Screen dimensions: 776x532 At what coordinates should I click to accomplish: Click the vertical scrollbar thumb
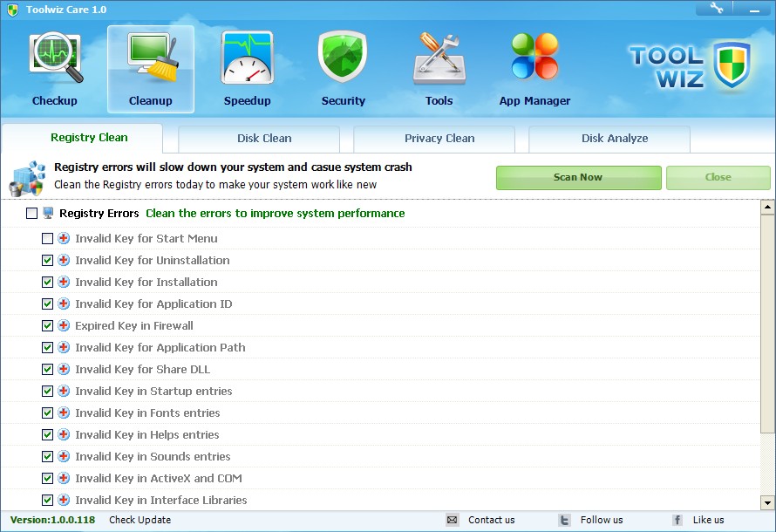[x=767, y=325]
